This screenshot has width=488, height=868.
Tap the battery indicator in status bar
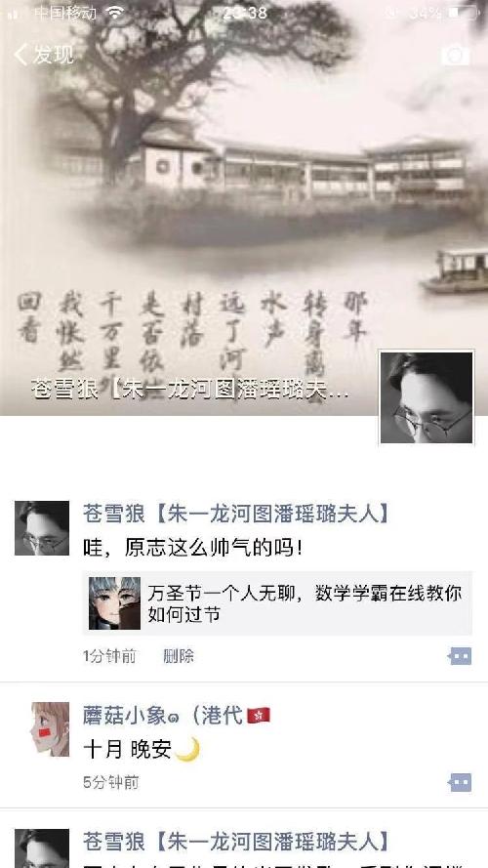click(463, 13)
